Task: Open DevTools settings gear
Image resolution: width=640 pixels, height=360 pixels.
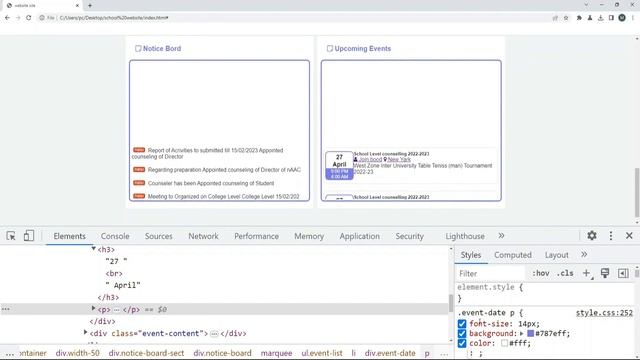Action: pyautogui.click(x=592, y=236)
